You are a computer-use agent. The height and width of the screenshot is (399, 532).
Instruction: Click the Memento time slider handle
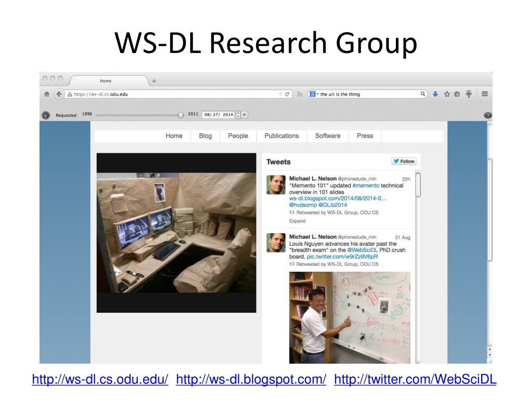point(180,115)
